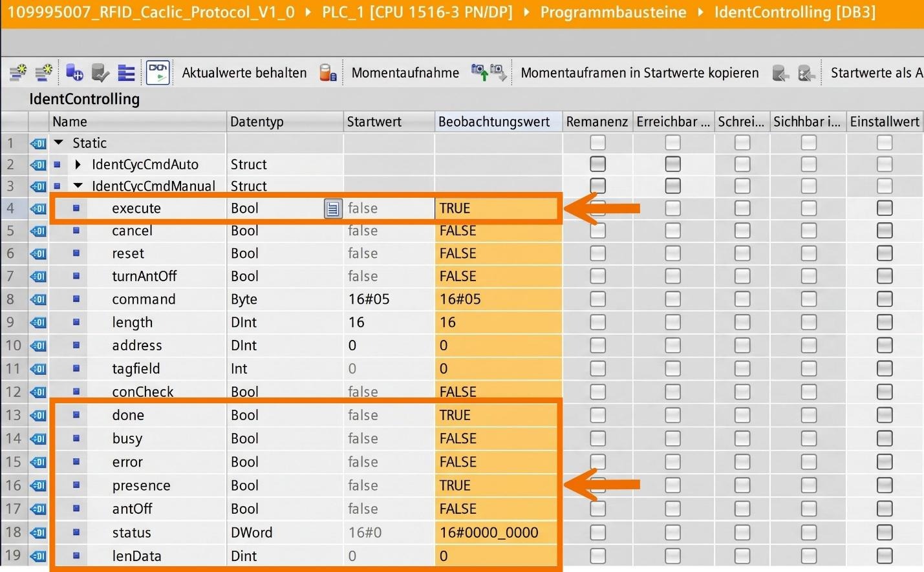Viewport: 924px width, 572px height.
Task: Open the list icon in execute Startwert cell
Action: pyautogui.click(x=332, y=208)
